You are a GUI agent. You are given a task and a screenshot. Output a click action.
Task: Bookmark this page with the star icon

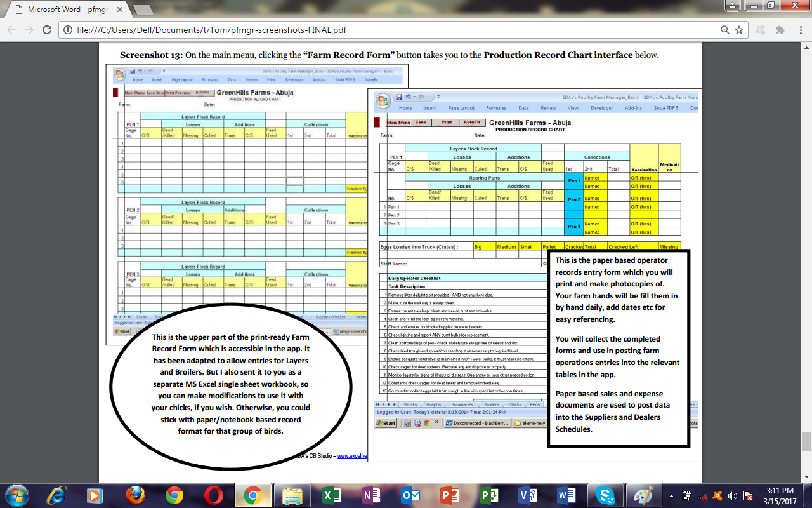coord(739,30)
